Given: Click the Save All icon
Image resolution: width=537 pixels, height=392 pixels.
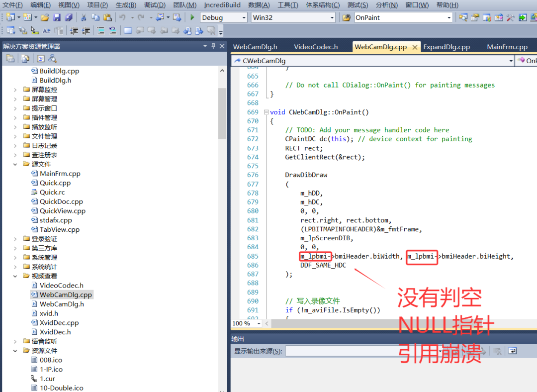Looking at the screenshot, I should click(x=69, y=17).
